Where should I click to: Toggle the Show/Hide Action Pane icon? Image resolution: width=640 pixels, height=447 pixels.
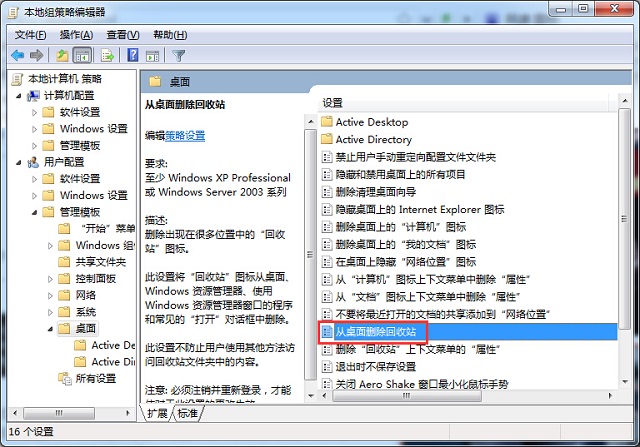pos(152,56)
